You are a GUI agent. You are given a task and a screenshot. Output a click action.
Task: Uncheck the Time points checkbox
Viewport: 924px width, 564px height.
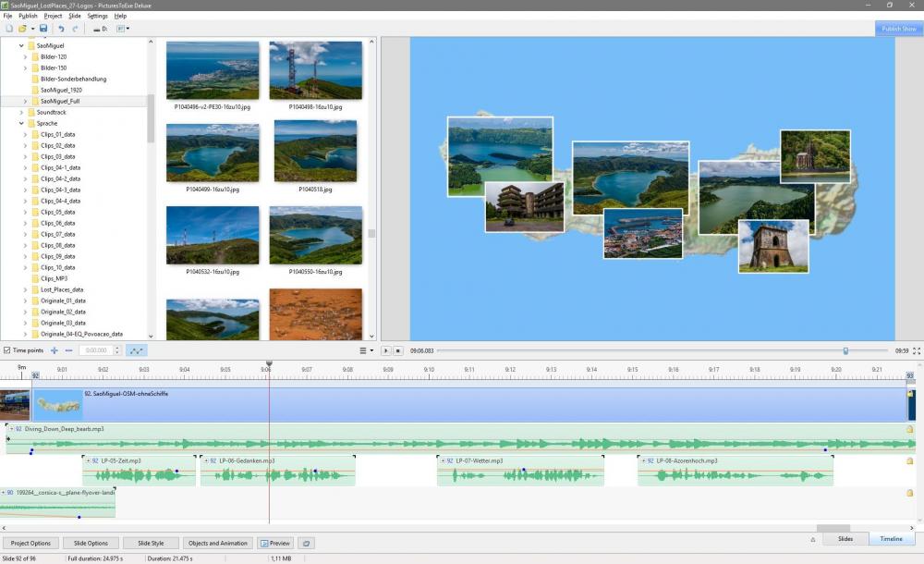point(7,350)
